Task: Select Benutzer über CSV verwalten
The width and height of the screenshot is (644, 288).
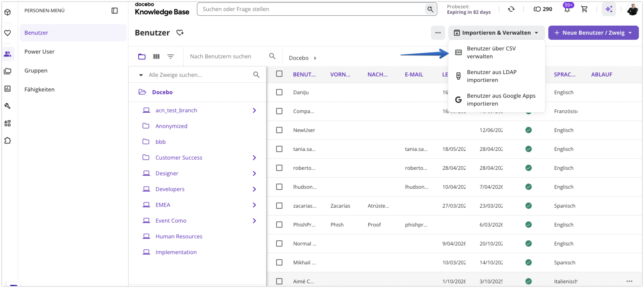Action: [496, 52]
